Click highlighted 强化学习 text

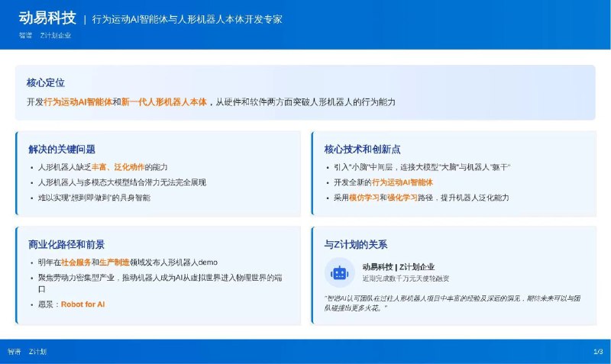point(402,198)
